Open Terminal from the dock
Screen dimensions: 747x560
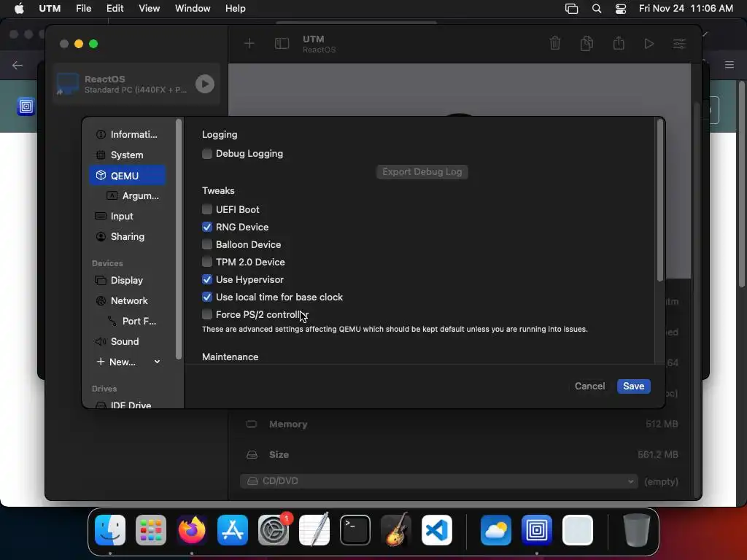click(x=355, y=530)
